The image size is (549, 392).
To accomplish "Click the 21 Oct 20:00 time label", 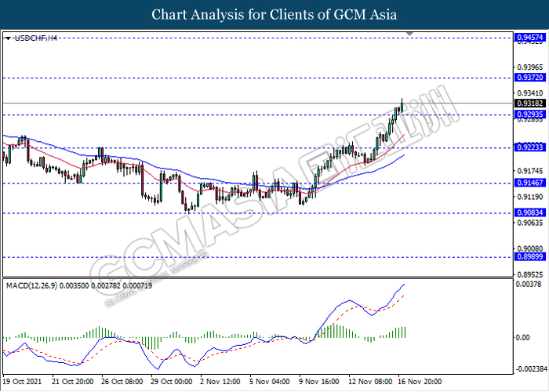I will pos(72,382).
